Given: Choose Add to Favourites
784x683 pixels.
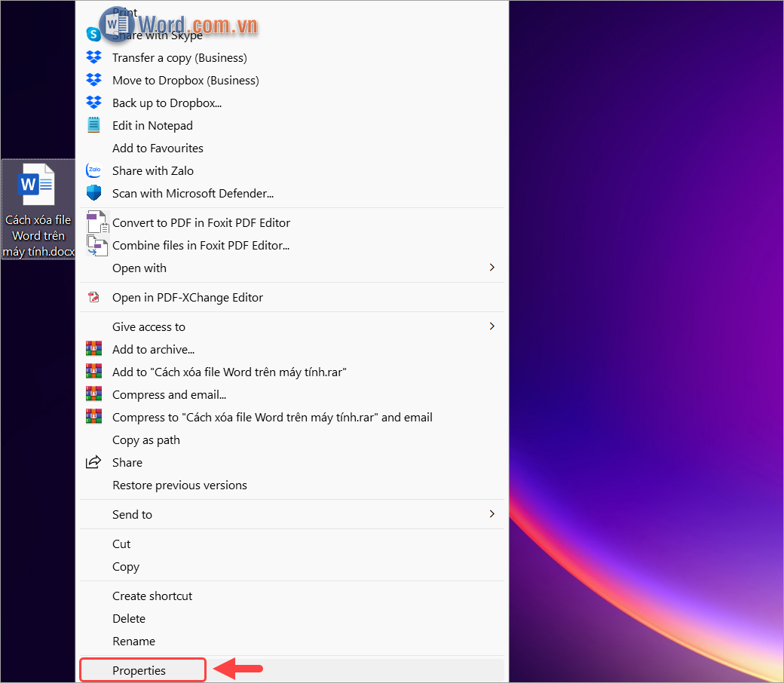Looking at the screenshot, I should (292, 148).
